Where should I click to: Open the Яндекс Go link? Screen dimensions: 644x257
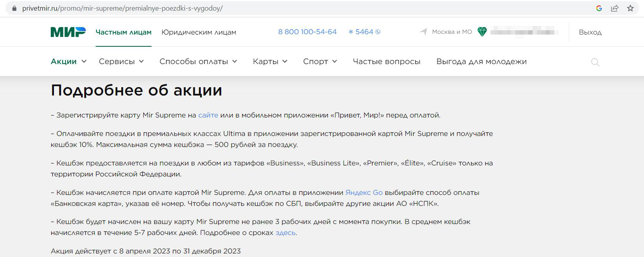pos(364,193)
